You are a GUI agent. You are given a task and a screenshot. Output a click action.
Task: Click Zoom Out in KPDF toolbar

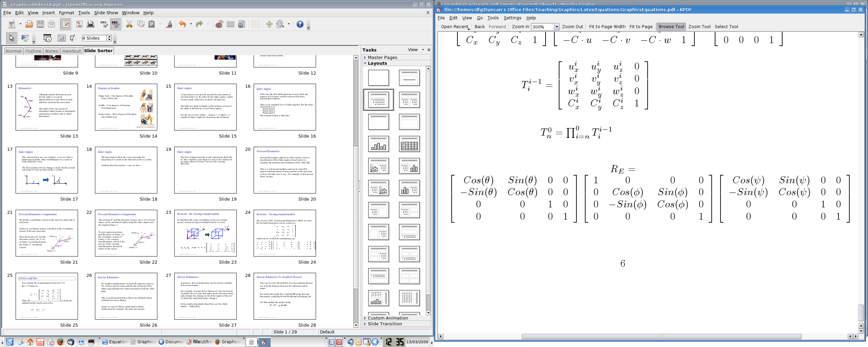(572, 27)
